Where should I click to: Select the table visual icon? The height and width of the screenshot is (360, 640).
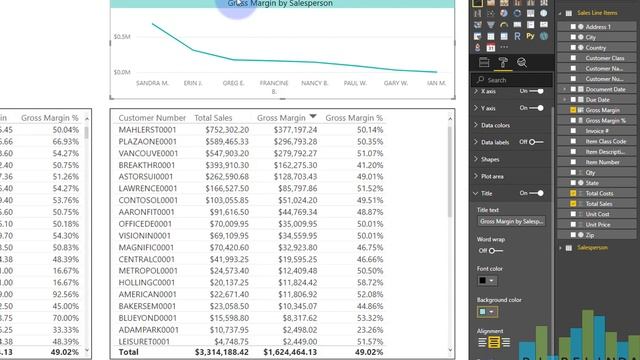(x=491, y=36)
